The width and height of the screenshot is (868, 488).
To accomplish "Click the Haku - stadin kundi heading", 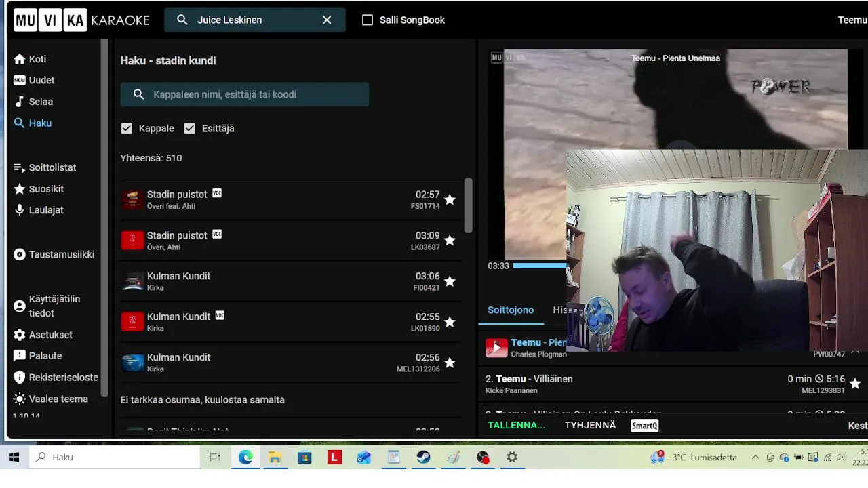I will click(168, 60).
